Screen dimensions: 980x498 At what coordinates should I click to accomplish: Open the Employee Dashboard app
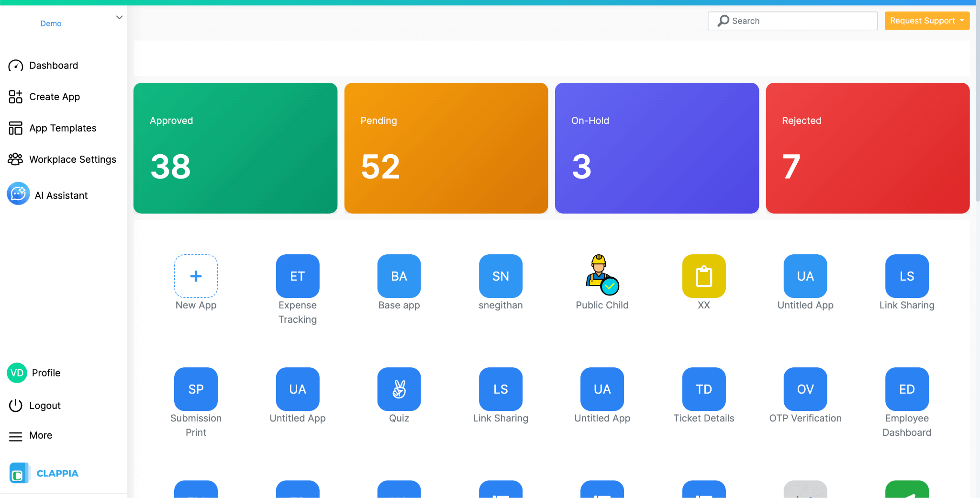[x=906, y=389]
